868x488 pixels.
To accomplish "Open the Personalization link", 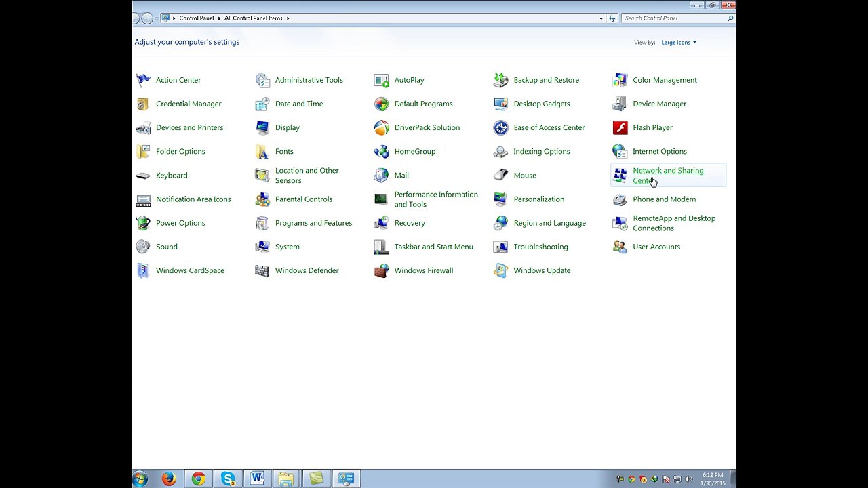I will coord(539,199).
